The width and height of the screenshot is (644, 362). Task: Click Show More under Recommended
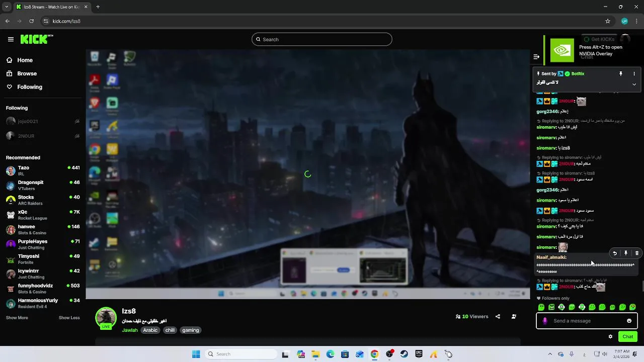point(17,318)
